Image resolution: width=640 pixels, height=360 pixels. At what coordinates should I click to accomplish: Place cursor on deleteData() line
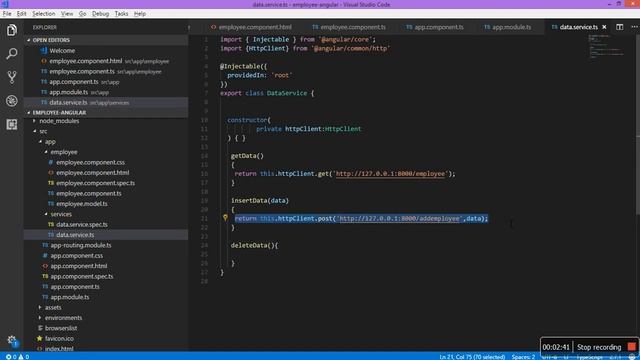pyautogui.click(x=254, y=245)
